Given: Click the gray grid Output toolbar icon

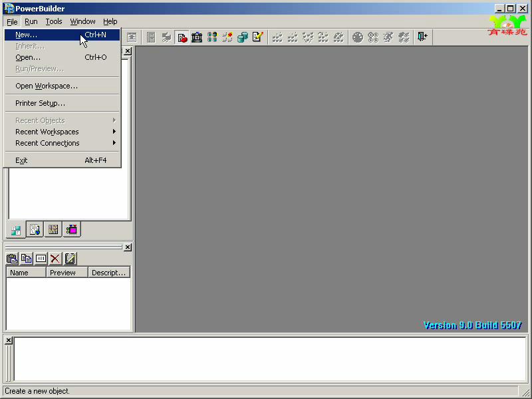Looking at the screenshot, I should (x=151, y=37).
